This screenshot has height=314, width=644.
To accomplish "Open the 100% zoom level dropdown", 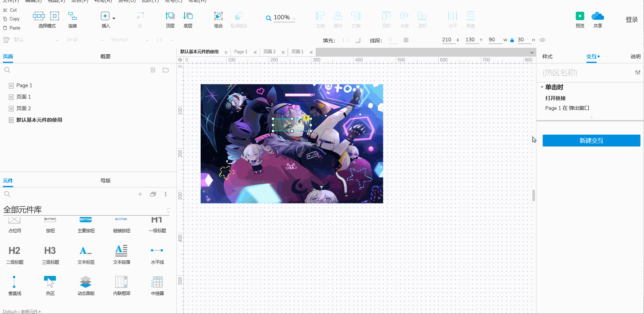I will [294, 19].
